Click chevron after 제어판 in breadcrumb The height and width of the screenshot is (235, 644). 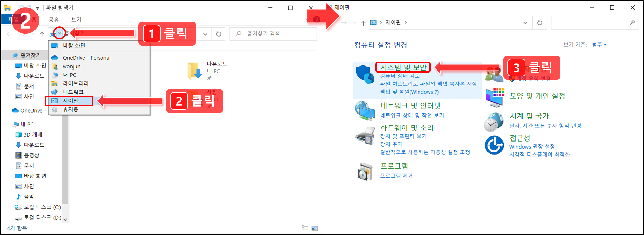click(406, 22)
